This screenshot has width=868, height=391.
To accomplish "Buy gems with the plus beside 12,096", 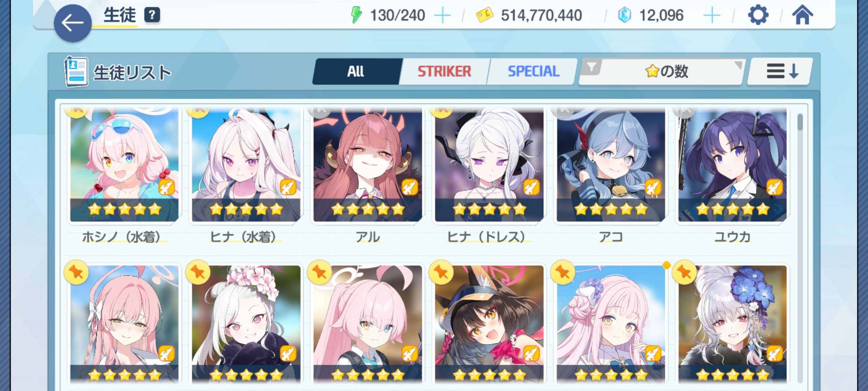I will [712, 16].
